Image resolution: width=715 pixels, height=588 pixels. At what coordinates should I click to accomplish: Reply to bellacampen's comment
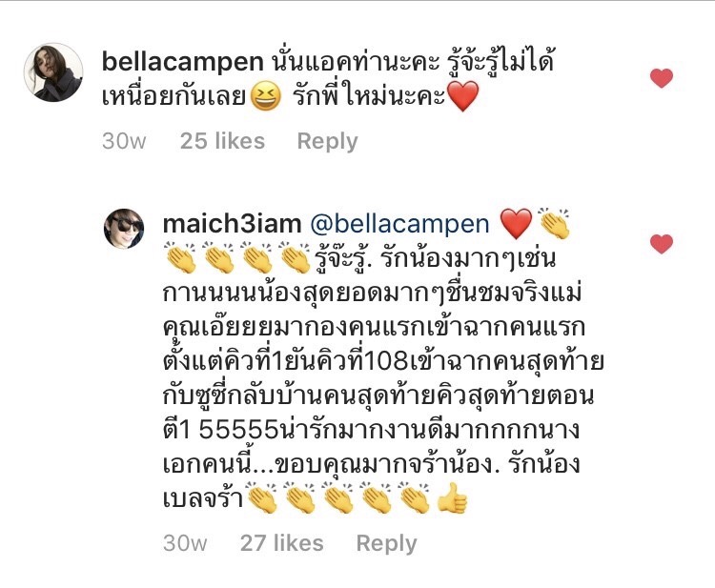327,141
